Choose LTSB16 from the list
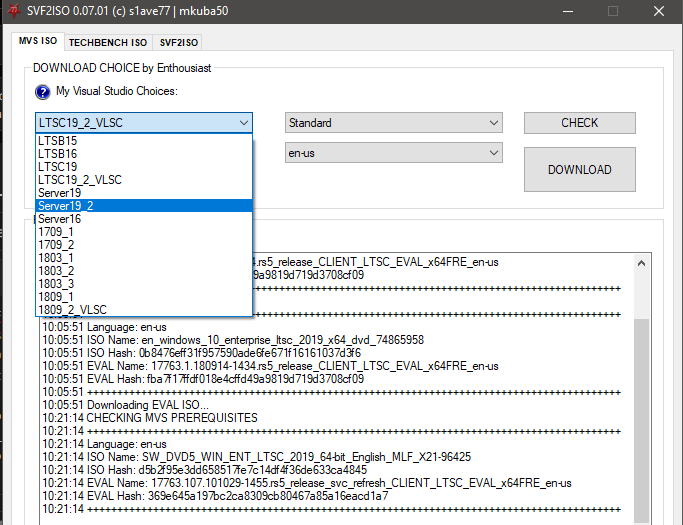683x525 pixels. (x=144, y=154)
